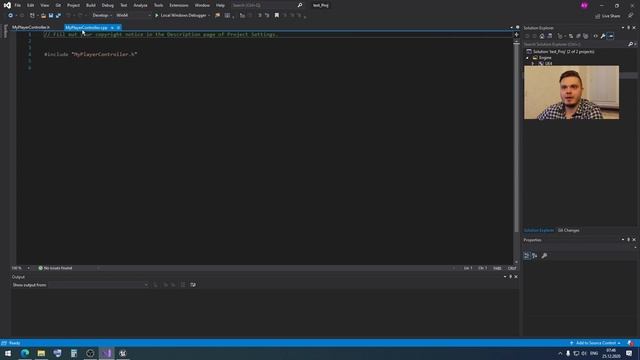Image resolution: width=640 pixels, height=360 pixels.
Task: Open the Properties panel window position menu
Action: coord(623,240)
